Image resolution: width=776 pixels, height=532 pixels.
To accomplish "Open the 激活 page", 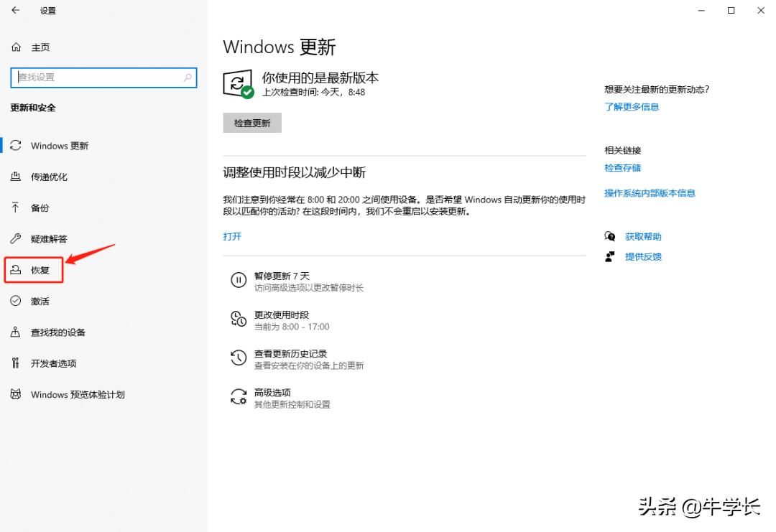I will click(40, 301).
